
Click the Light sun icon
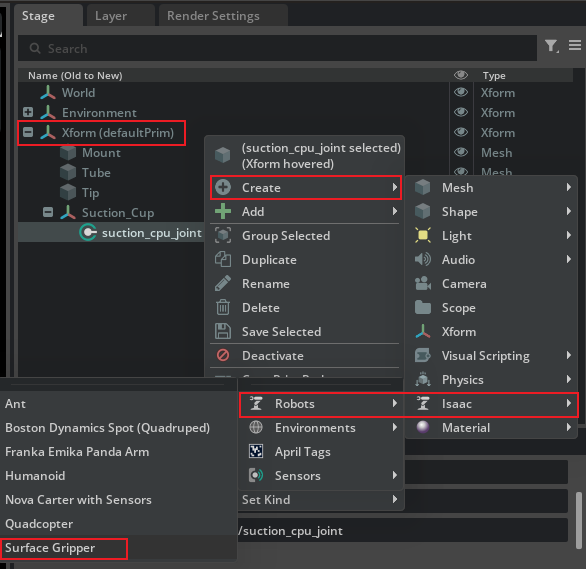coord(423,235)
